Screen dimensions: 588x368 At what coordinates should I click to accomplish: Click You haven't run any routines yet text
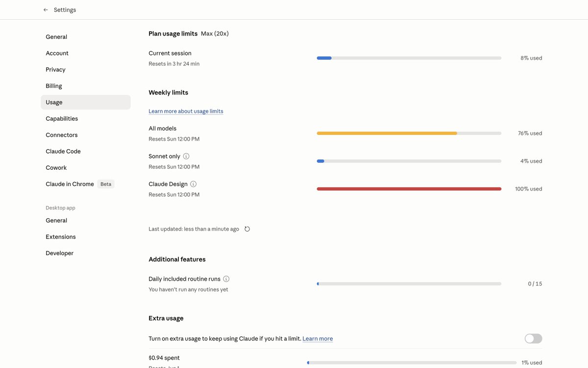click(188, 289)
